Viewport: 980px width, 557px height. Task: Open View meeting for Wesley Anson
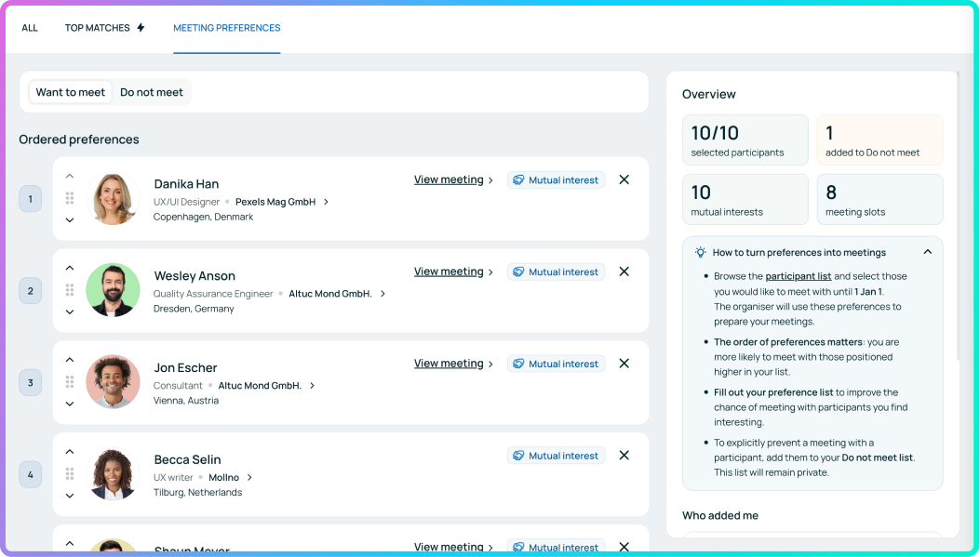(x=454, y=272)
